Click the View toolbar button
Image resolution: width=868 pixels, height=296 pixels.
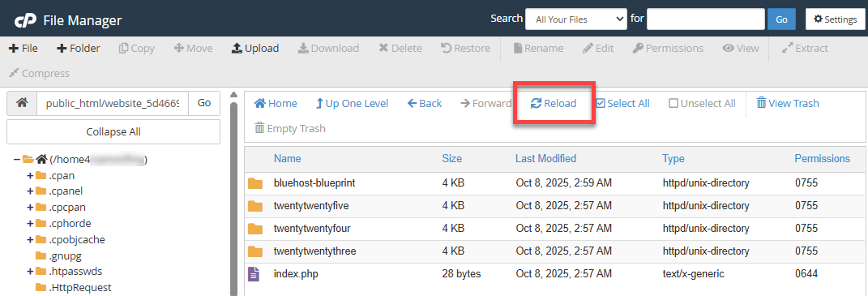[741, 48]
